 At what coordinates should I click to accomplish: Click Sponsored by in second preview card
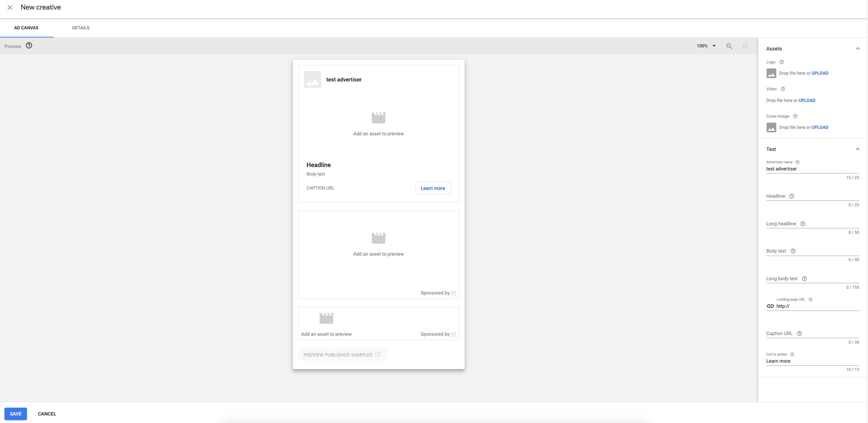coord(435,293)
